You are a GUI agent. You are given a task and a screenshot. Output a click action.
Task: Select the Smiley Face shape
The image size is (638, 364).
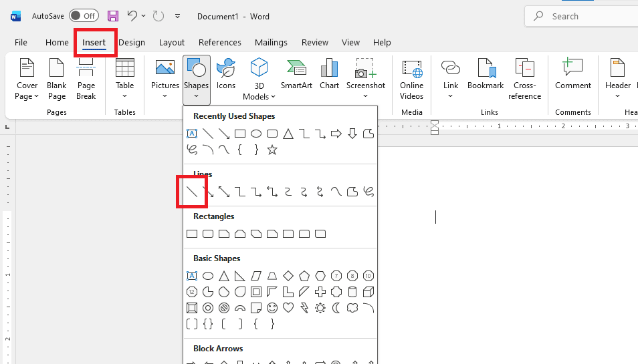point(272,308)
